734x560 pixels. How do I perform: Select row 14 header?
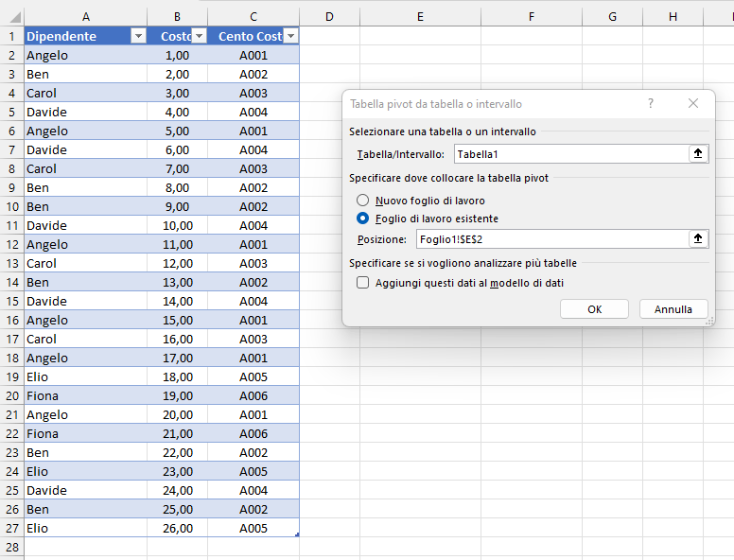coord(12,282)
